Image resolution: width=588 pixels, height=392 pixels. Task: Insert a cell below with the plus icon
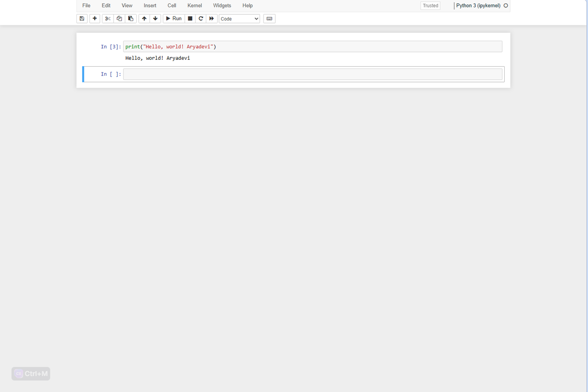(x=95, y=19)
